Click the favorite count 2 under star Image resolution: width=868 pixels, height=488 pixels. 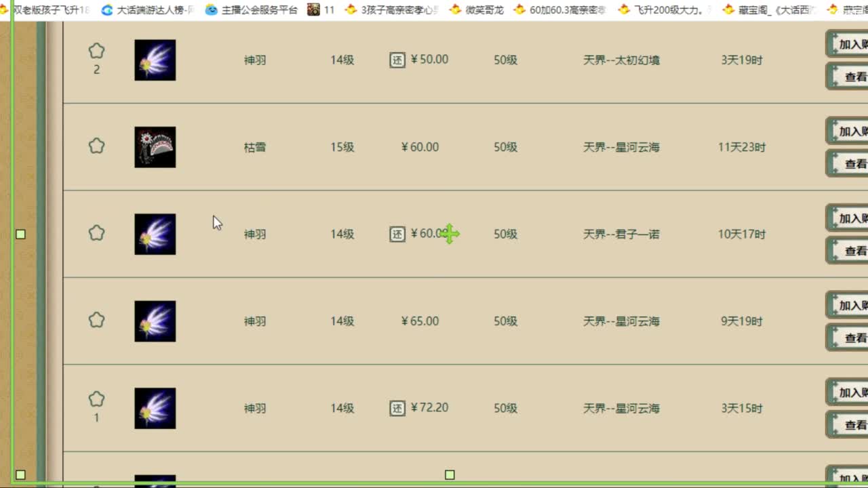tap(96, 69)
